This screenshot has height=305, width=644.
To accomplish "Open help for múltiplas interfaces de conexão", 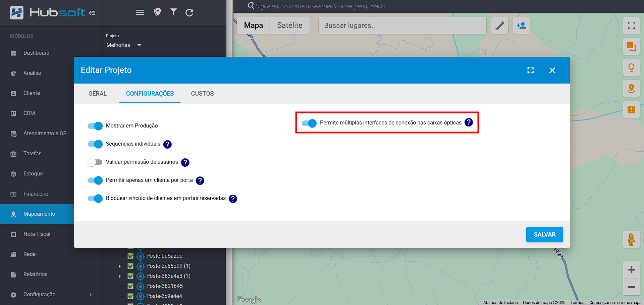I will [x=469, y=122].
